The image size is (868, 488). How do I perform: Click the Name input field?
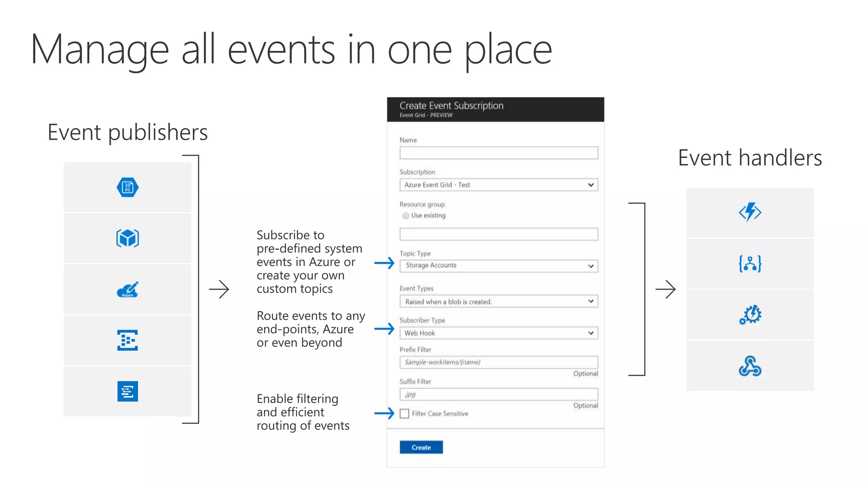click(498, 152)
